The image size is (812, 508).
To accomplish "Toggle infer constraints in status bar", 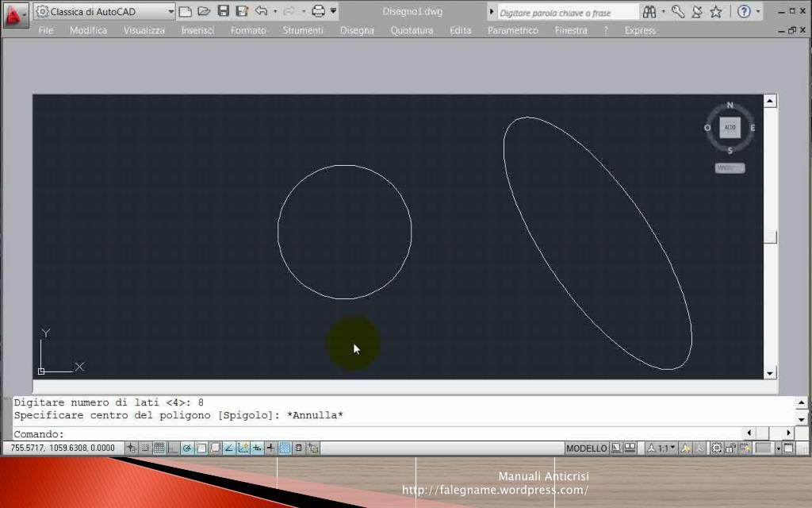I will pyautogui.click(x=132, y=448).
